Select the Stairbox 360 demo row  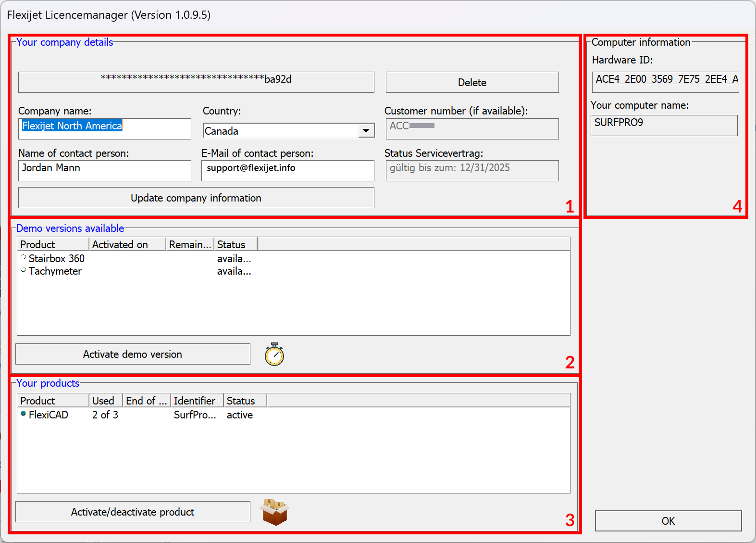click(x=294, y=258)
